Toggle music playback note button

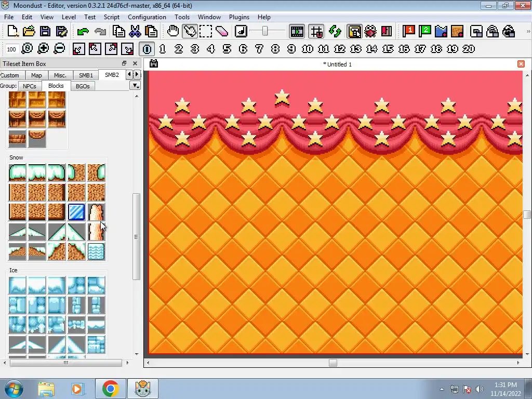[x=241, y=31]
